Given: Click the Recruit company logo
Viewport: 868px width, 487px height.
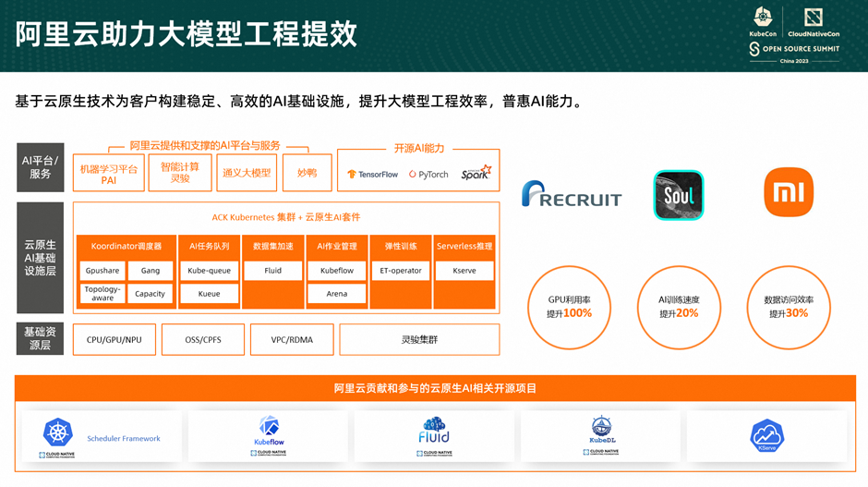Looking at the screenshot, I should 572,194.
